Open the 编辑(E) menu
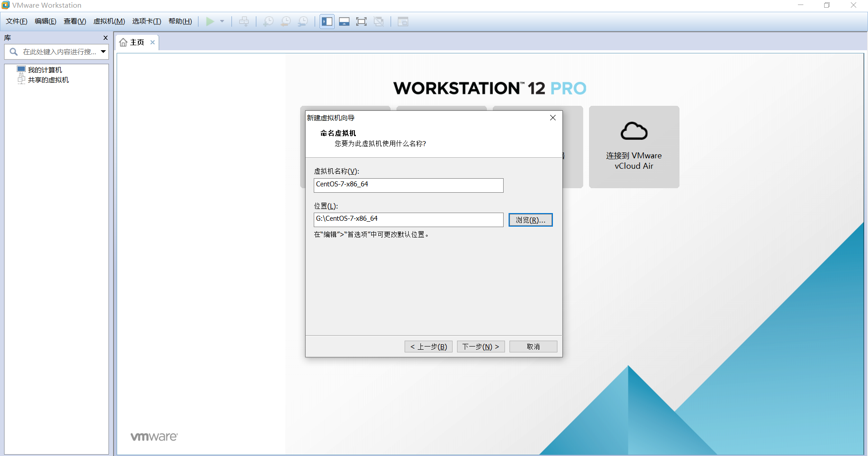The width and height of the screenshot is (868, 456). 46,21
